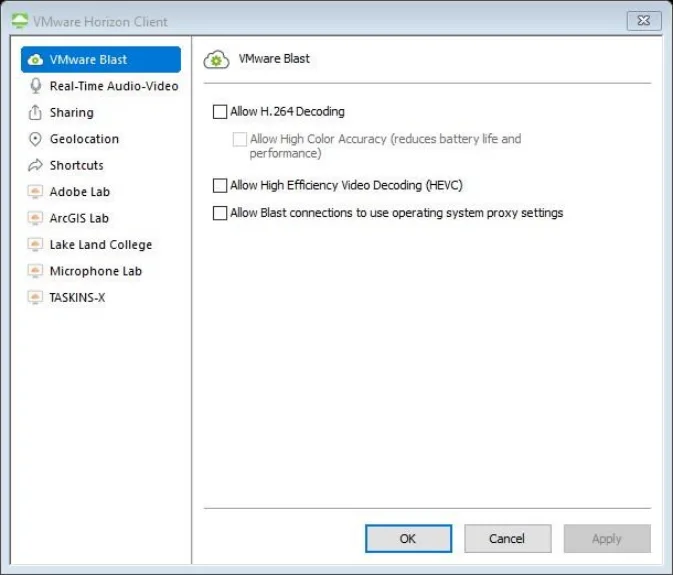Click the microphone icon for Real-Time Audio-Video
This screenshot has width=673, height=575.
[36, 86]
